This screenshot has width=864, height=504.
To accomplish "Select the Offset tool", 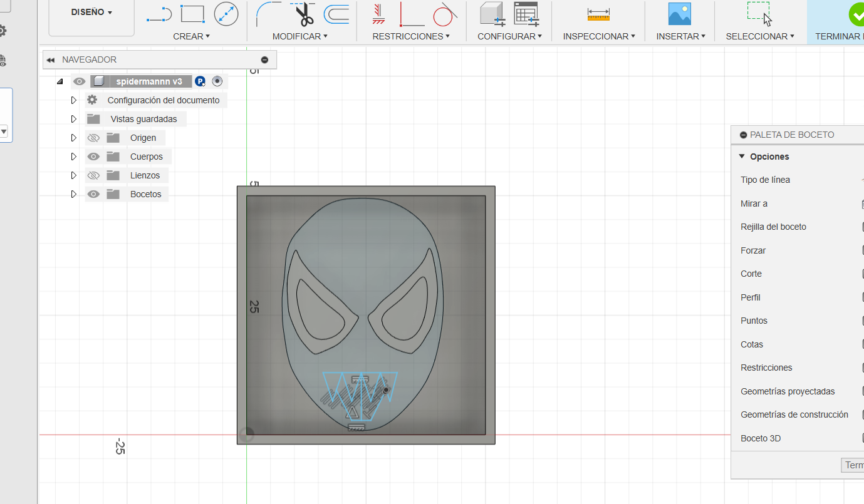I will 336,14.
